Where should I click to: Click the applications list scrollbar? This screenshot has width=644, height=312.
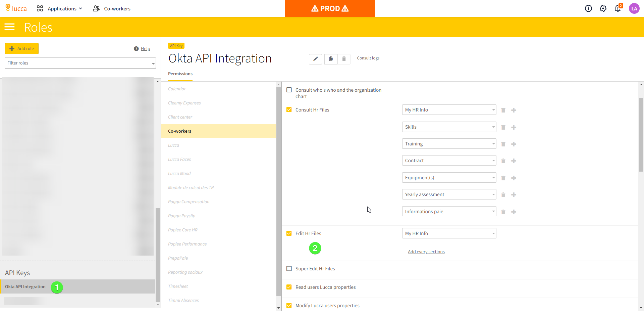[x=278, y=191]
